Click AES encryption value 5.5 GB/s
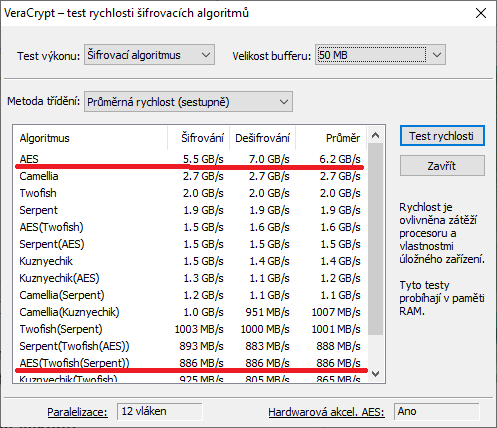 point(203,159)
